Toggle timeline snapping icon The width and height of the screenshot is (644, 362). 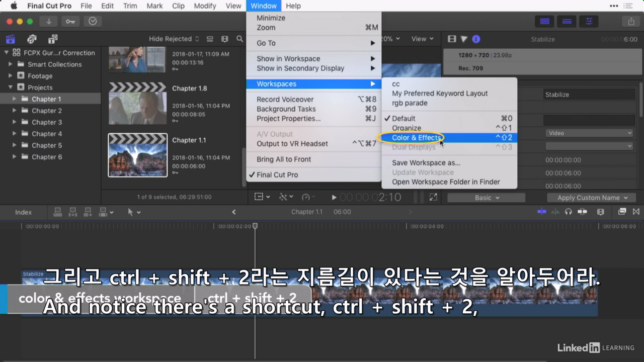coord(542,212)
